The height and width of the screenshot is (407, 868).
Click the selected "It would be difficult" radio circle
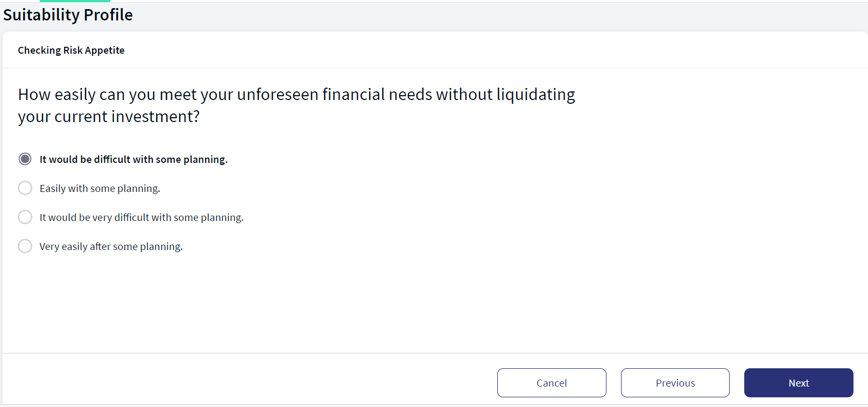[x=25, y=159]
